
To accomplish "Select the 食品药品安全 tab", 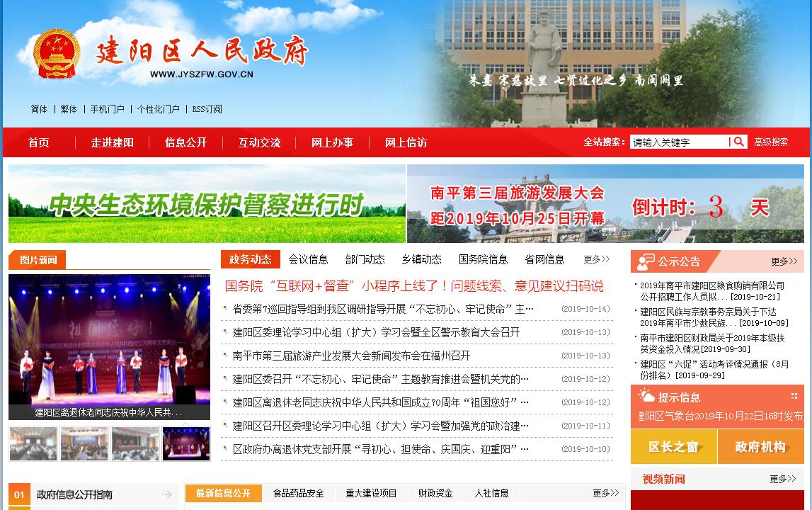I will pos(298,493).
